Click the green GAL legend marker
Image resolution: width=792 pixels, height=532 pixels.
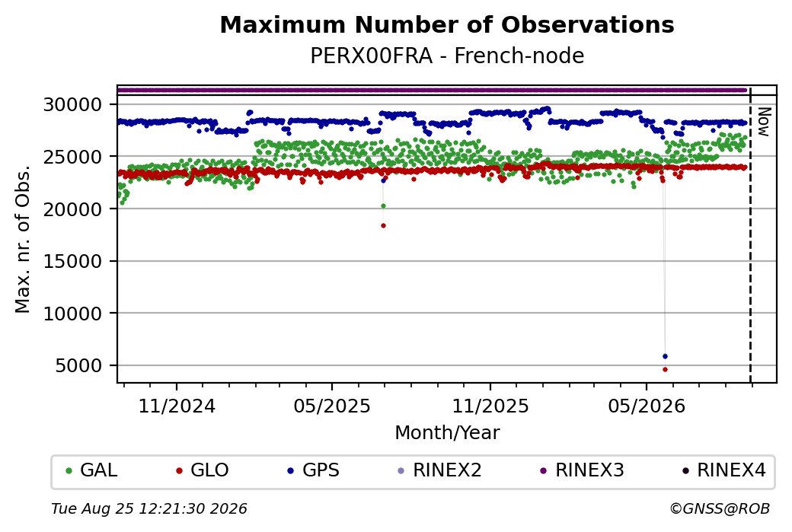click(x=69, y=471)
